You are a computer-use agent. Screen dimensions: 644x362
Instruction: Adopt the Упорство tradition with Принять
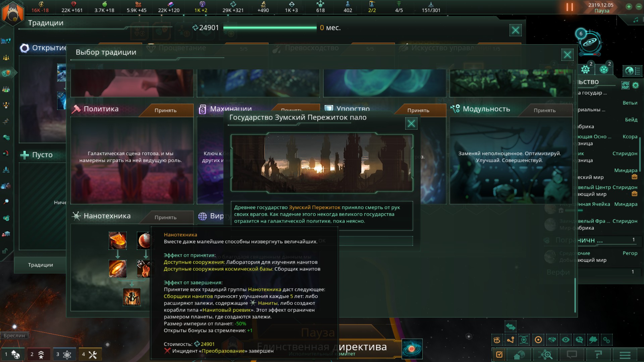[x=418, y=110]
